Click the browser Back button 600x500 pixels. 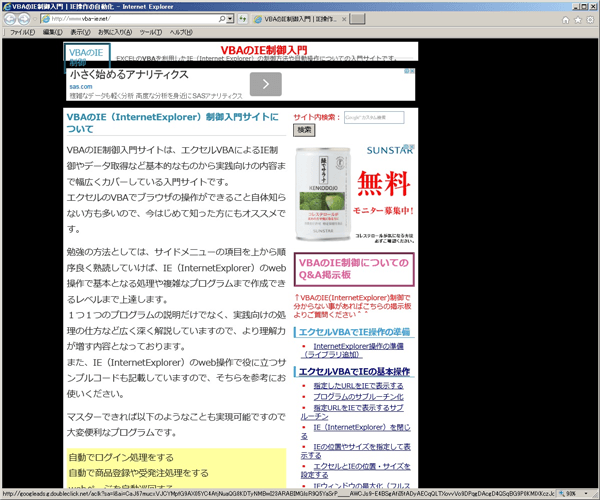point(10,19)
